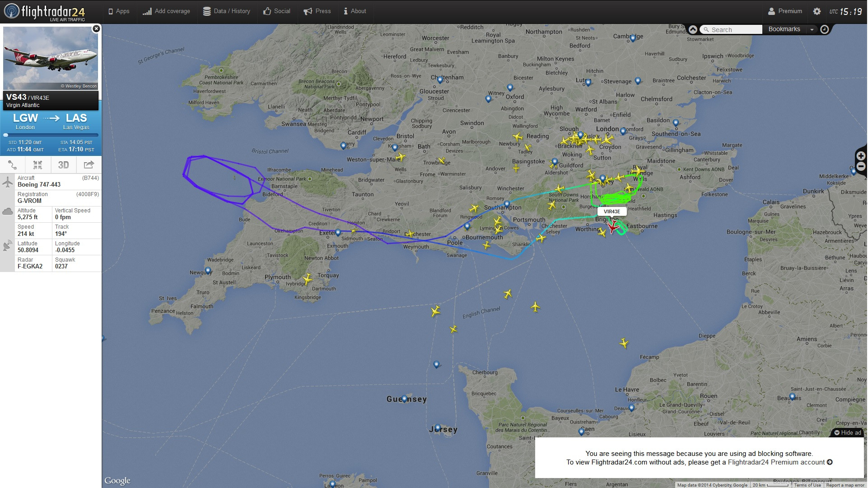Switch to 3D cockpit view
This screenshot has width=868, height=488.
coord(63,165)
